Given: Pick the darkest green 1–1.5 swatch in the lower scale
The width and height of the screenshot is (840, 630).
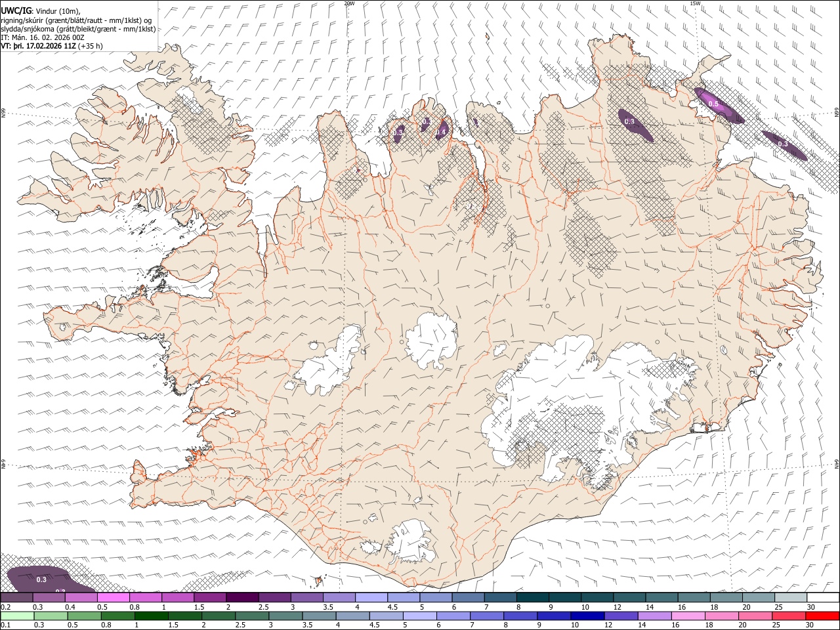Looking at the screenshot, I should (x=152, y=616).
